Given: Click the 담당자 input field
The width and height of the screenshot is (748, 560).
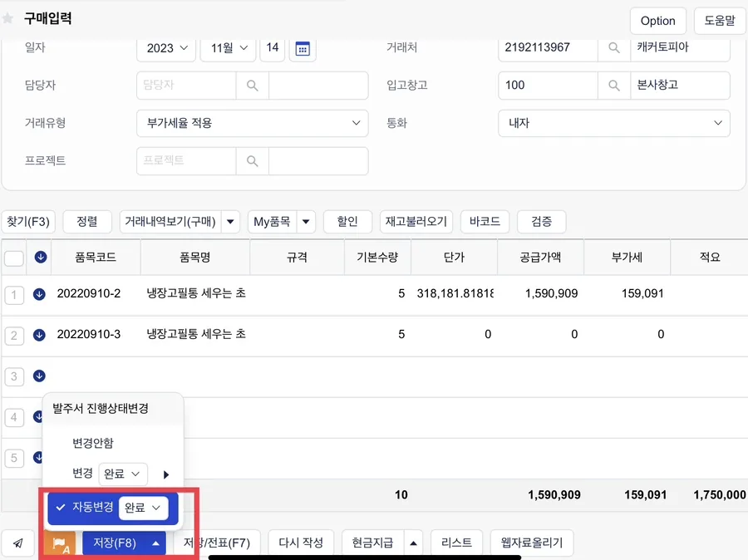Looking at the screenshot, I should coord(186,86).
